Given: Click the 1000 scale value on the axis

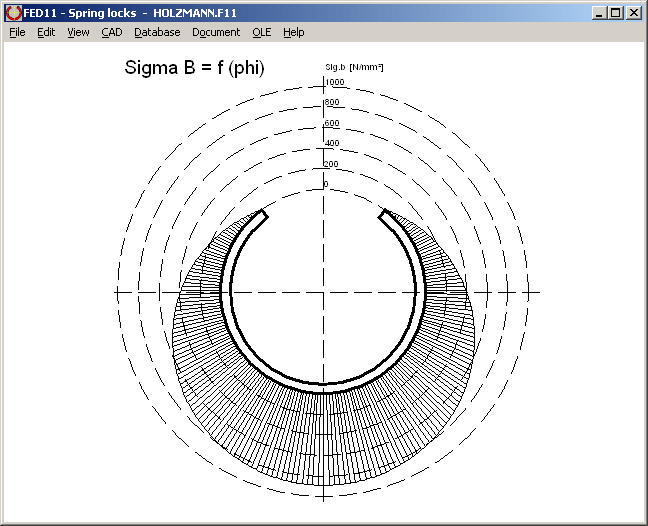Looking at the screenshot, I should [334, 82].
